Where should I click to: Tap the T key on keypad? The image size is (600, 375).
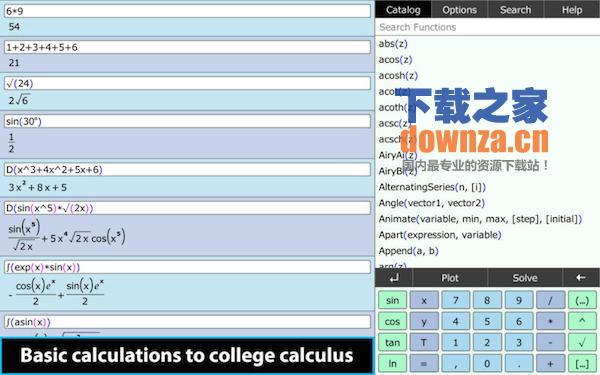[424, 342]
